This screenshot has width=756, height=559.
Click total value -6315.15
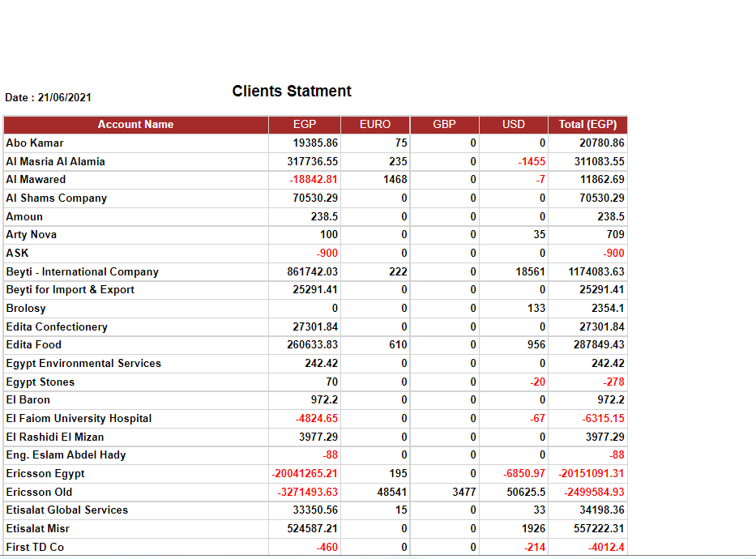click(x=603, y=418)
